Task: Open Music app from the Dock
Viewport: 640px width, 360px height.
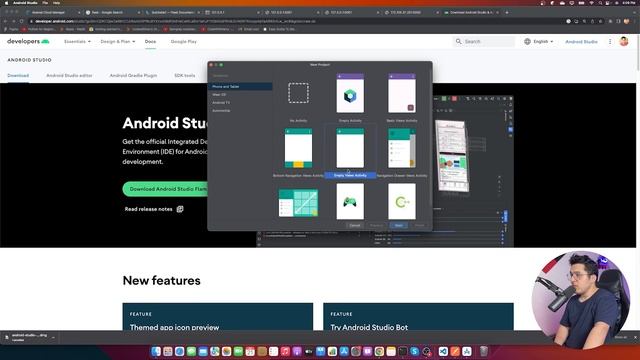Action: click(x=285, y=351)
